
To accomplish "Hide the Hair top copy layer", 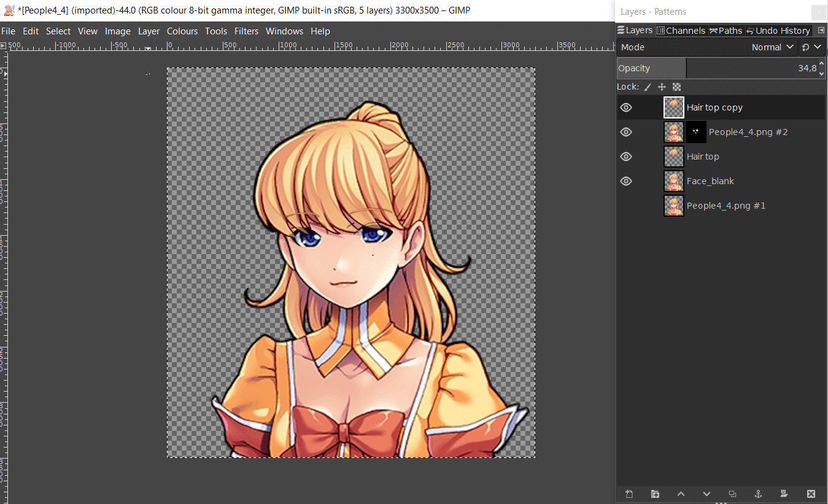I will 626,107.
